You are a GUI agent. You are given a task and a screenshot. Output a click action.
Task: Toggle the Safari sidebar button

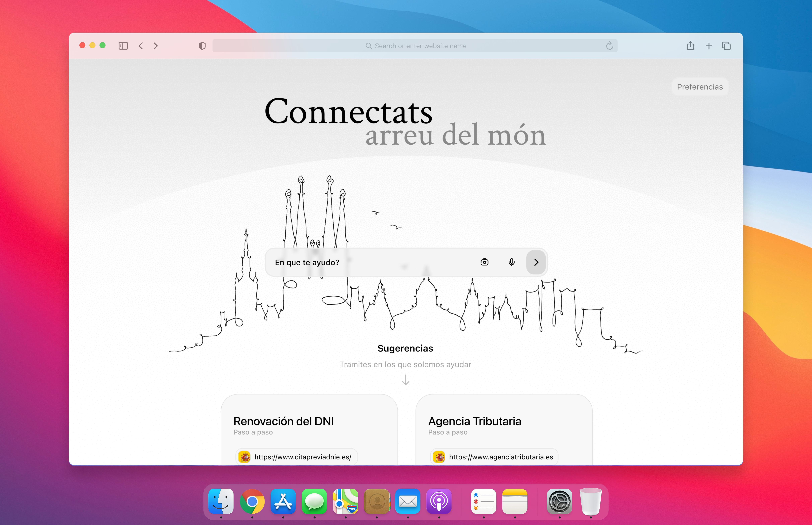tap(123, 46)
